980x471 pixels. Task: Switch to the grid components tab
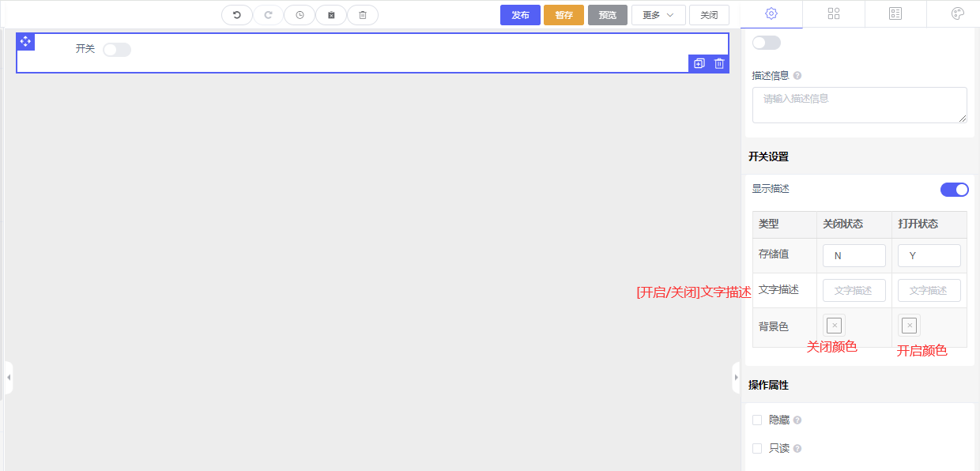point(833,13)
